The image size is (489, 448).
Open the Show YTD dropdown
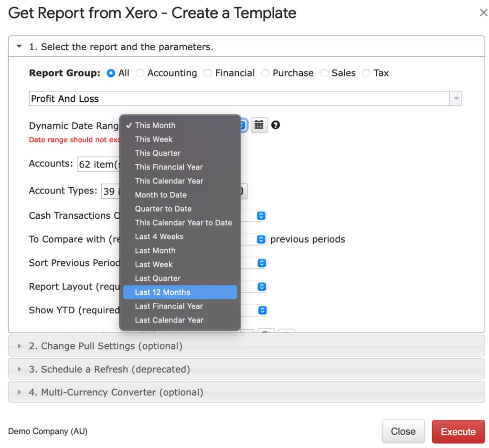click(x=262, y=310)
